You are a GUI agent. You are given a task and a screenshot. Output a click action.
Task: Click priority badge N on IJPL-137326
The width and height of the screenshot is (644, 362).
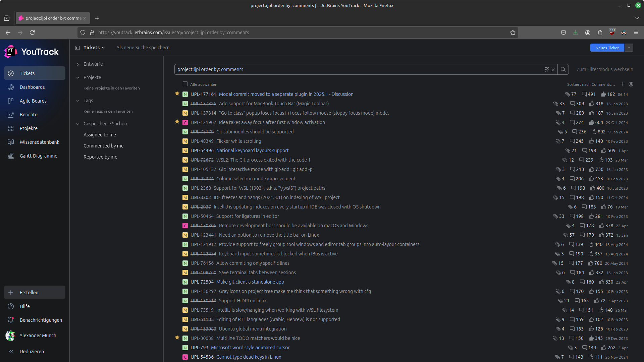pyautogui.click(x=185, y=104)
